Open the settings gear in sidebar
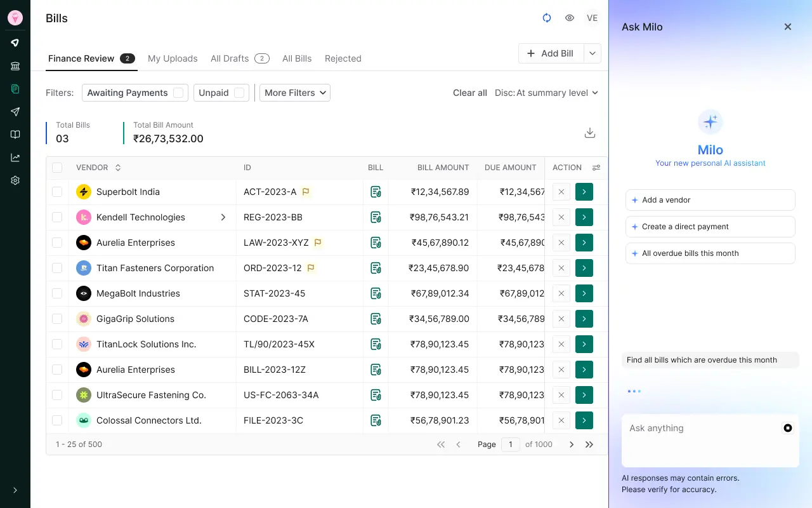 pos(15,180)
